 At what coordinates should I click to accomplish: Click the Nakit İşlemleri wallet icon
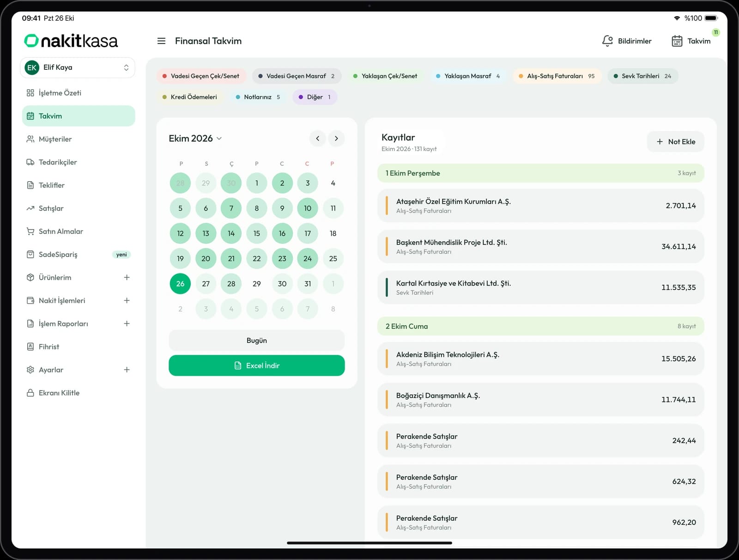click(30, 300)
